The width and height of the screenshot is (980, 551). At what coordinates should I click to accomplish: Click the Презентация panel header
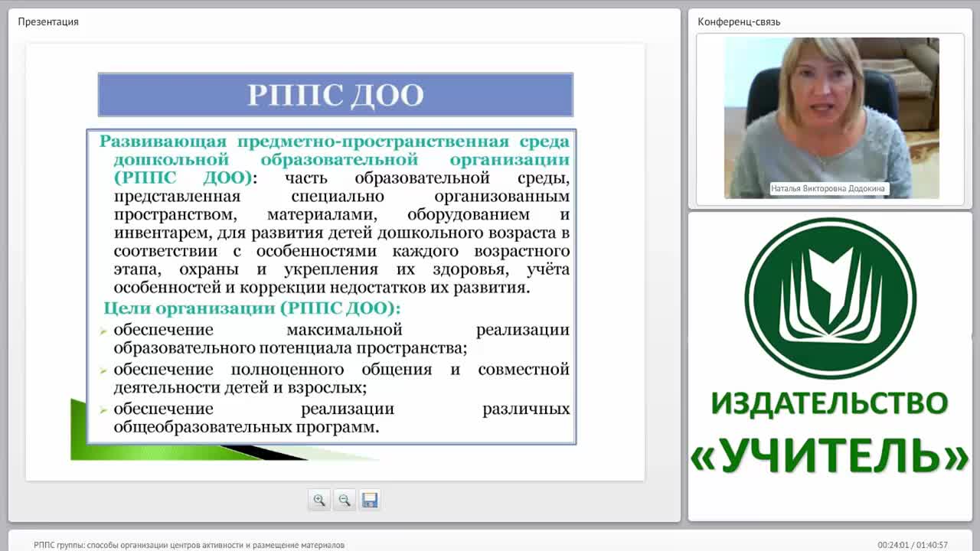(48, 21)
